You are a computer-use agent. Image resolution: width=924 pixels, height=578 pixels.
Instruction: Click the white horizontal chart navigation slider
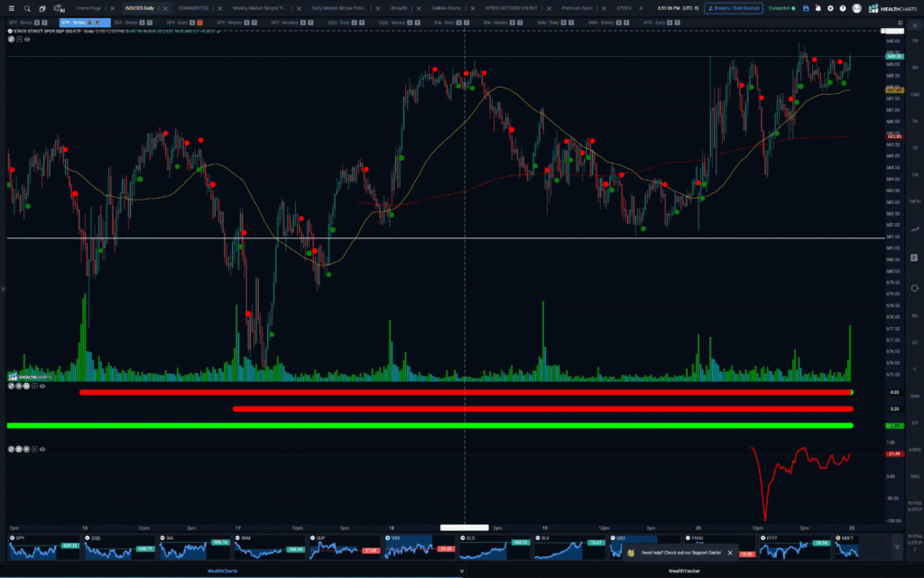pyautogui.click(x=463, y=527)
